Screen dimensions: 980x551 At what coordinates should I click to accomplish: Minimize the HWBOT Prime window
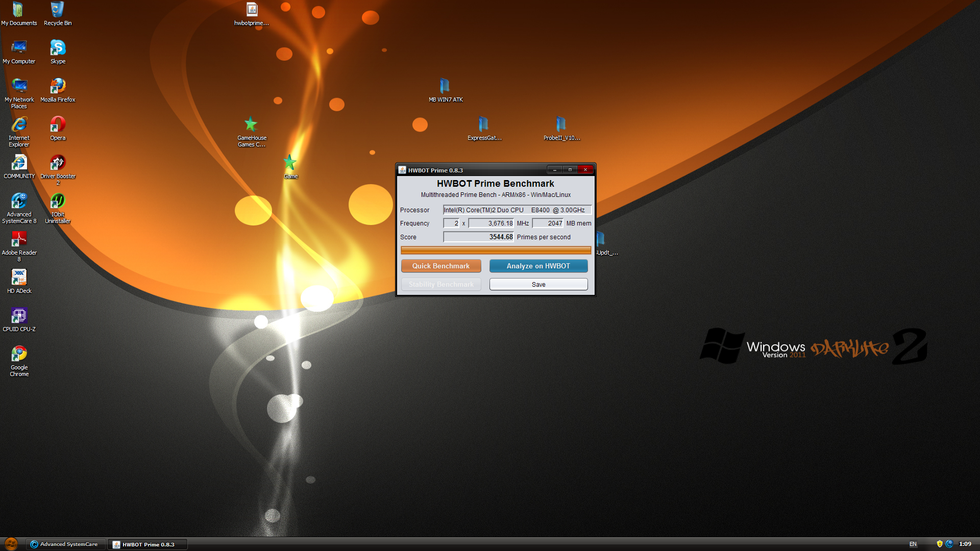coord(554,169)
